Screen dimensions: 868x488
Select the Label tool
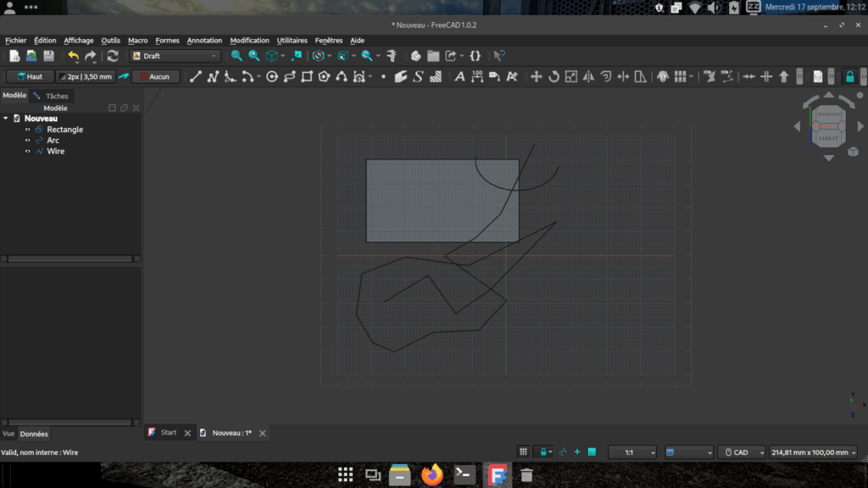[x=494, y=77]
